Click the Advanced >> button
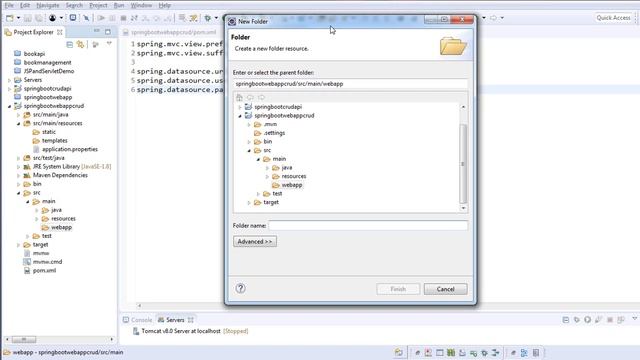The height and width of the screenshot is (360, 640). point(255,241)
